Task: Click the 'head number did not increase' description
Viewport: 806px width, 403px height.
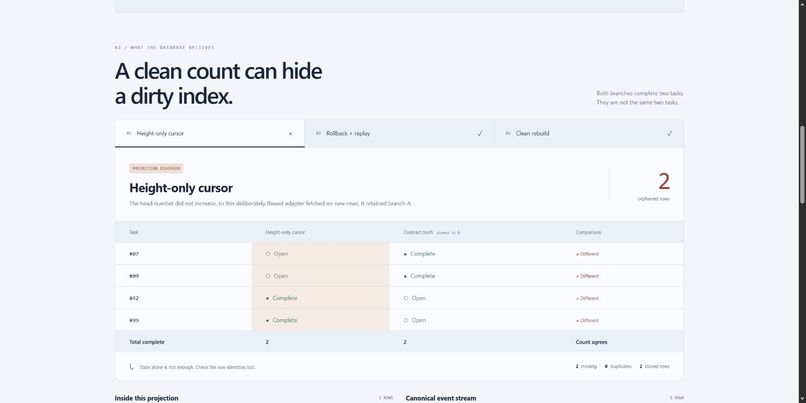Action: point(270,204)
